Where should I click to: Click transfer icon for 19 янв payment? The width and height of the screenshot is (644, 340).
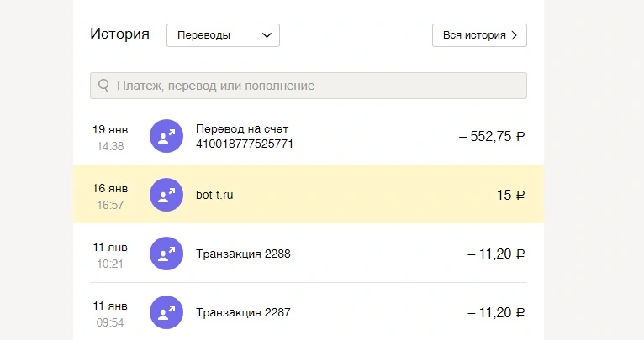click(x=166, y=136)
